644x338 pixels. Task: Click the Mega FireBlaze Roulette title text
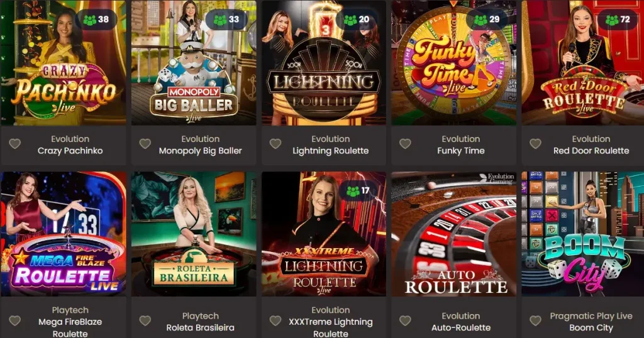point(70,328)
